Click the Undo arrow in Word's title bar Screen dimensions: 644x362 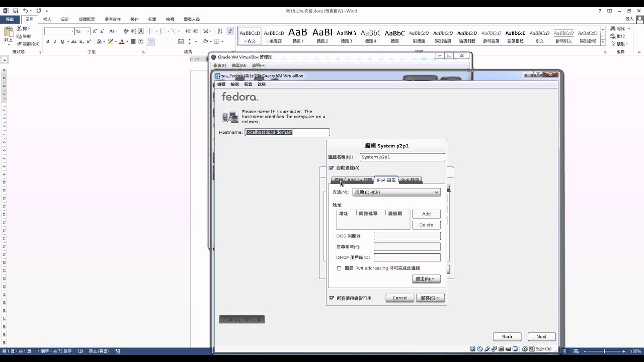tap(26, 11)
